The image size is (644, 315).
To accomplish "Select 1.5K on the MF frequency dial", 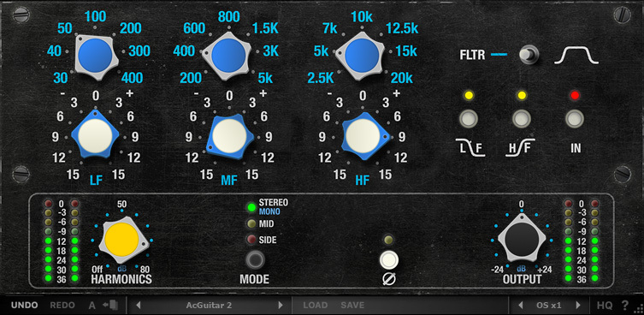I will [x=265, y=28].
